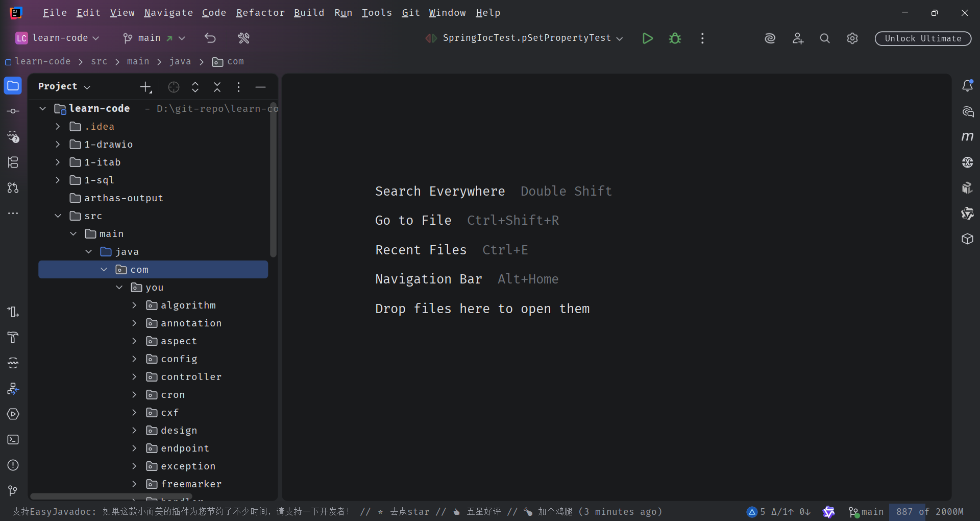The height and width of the screenshot is (521, 980).
Task: Expand the .idea folder
Action: [x=58, y=126]
